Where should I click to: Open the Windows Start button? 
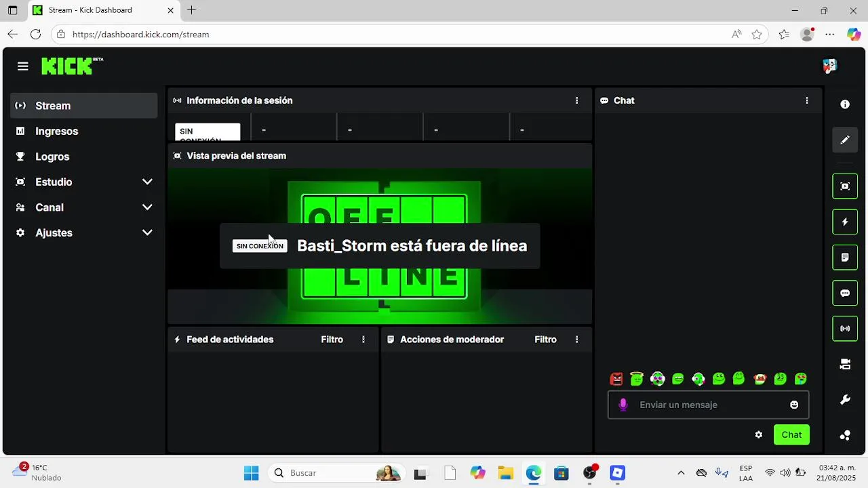[251, 473]
